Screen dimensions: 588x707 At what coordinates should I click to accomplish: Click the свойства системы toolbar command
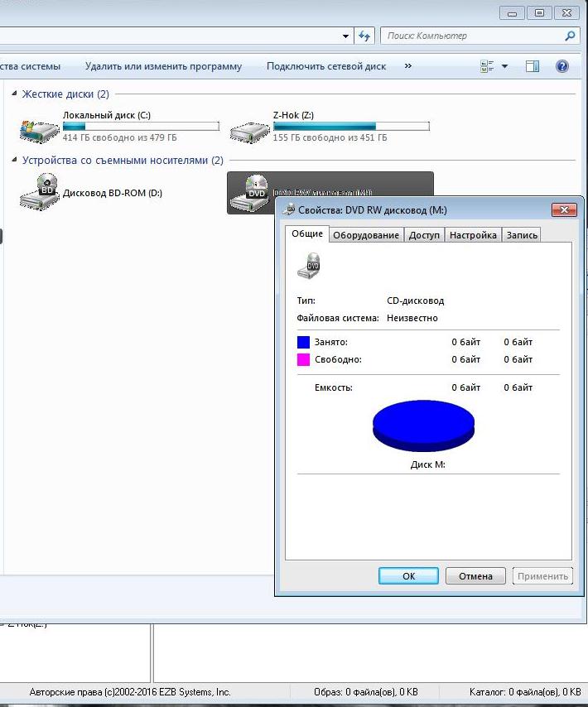(x=30, y=66)
